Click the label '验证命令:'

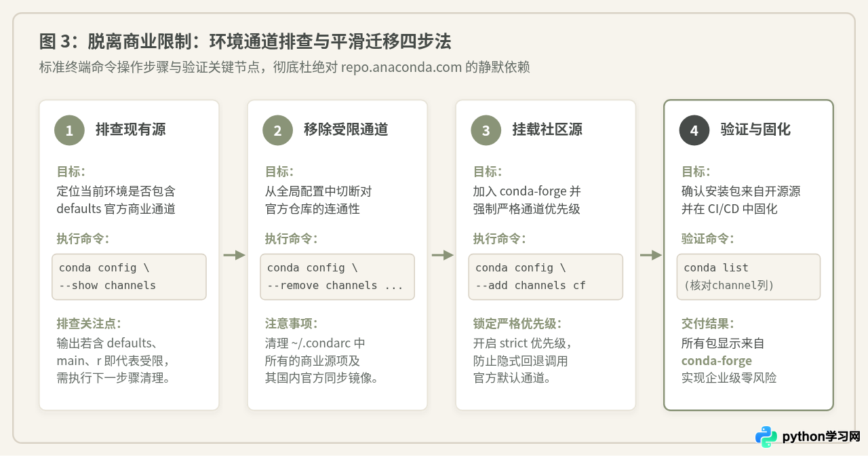(707, 239)
